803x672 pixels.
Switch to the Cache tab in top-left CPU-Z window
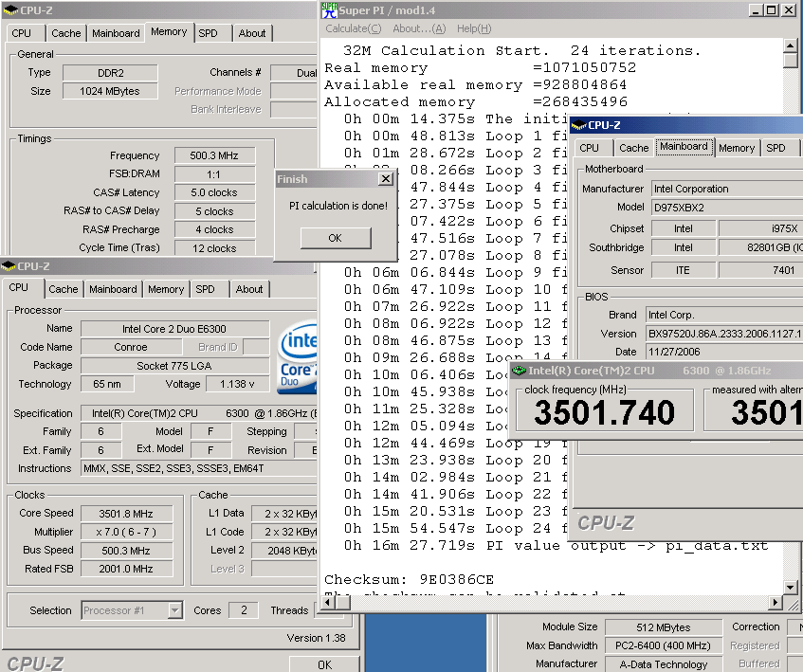tap(66, 33)
